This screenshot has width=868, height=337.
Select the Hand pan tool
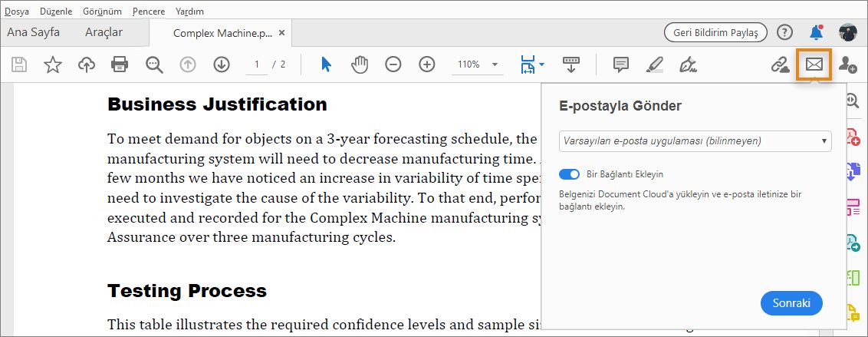[x=360, y=64]
